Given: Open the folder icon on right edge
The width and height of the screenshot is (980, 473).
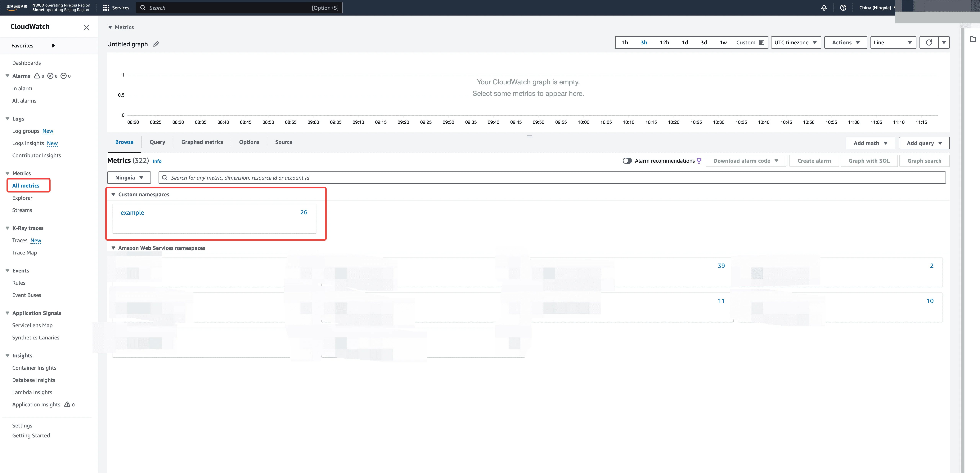Looking at the screenshot, I should pyautogui.click(x=973, y=39).
